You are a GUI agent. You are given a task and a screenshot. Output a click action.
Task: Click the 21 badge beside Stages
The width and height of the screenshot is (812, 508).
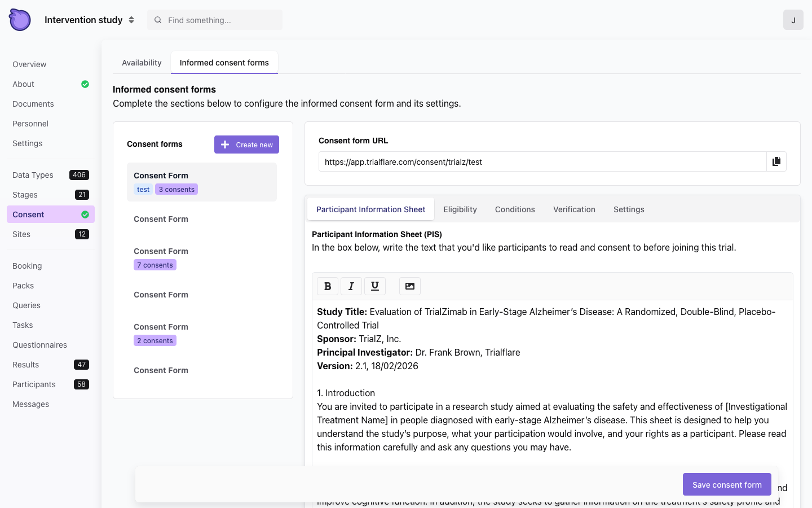(82, 195)
